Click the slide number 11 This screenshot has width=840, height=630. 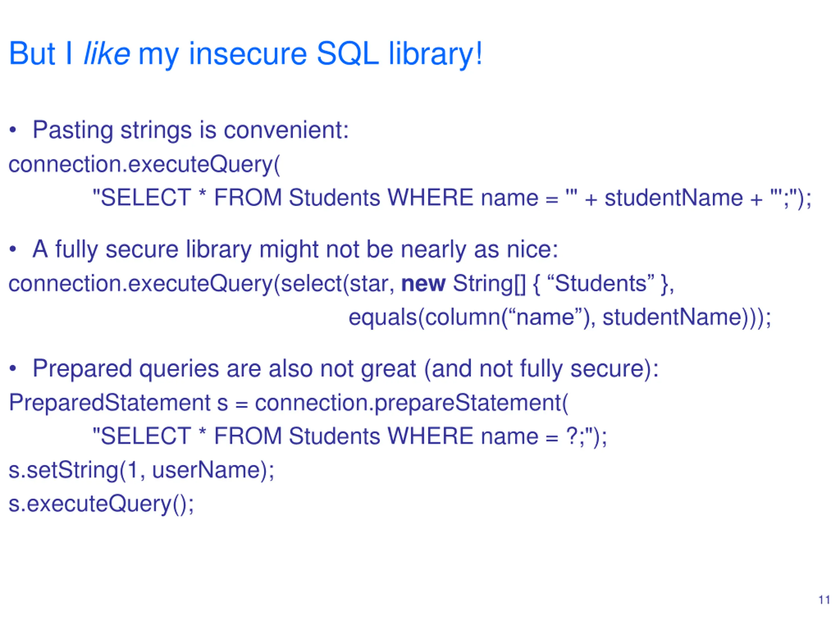tap(824, 600)
